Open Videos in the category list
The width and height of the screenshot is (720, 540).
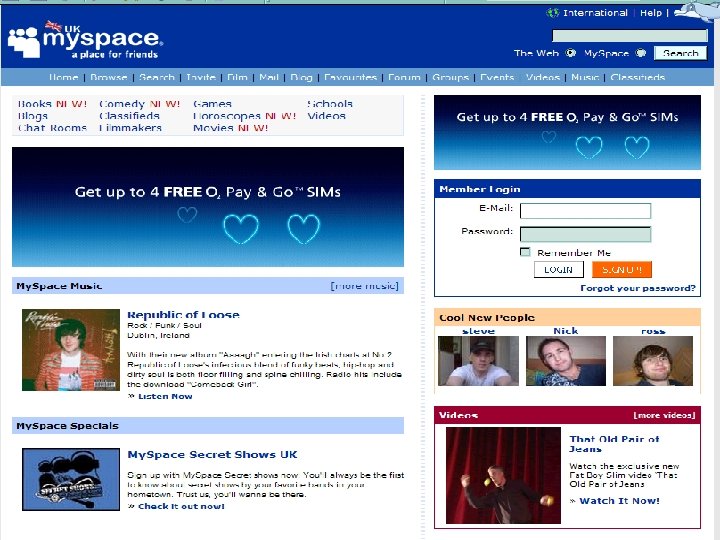(x=326, y=116)
